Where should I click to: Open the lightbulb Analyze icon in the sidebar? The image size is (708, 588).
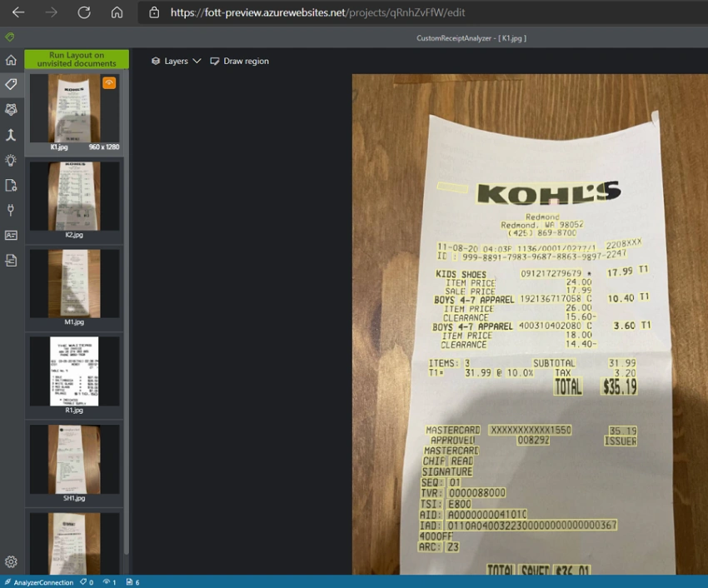11,160
